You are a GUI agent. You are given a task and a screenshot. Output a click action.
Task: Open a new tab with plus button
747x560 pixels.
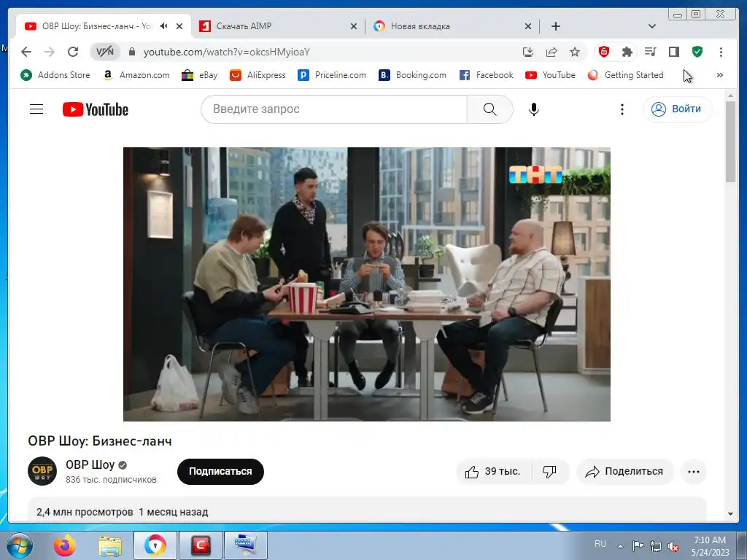[x=555, y=26]
